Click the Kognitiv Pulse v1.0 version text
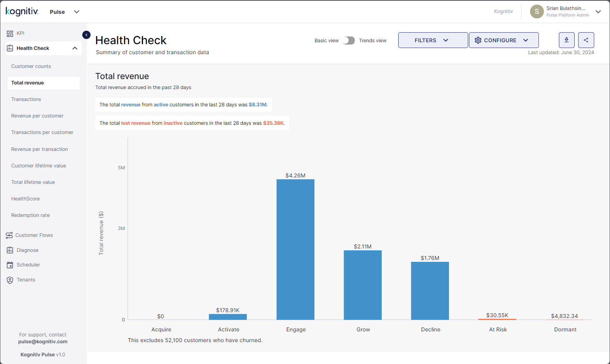 click(x=43, y=355)
